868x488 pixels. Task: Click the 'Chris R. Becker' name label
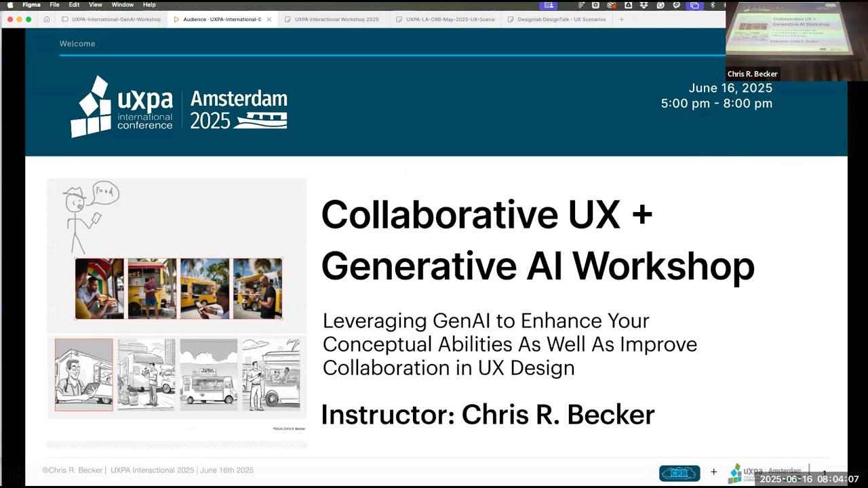point(752,74)
